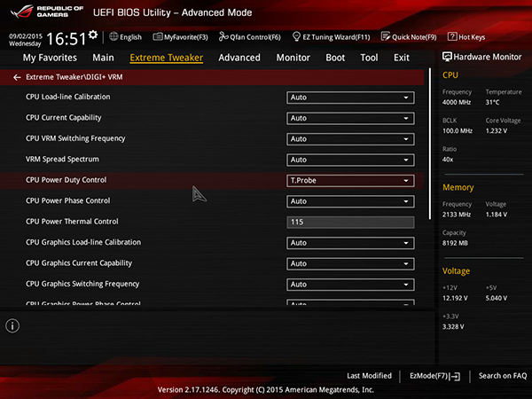Click the back arrow in breadcrumb bar

click(x=17, y=78)
